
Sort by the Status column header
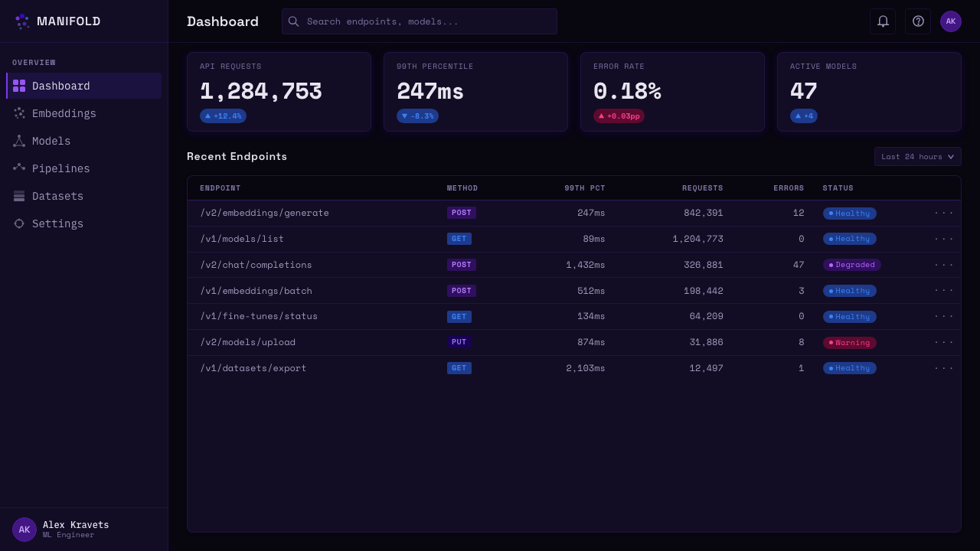point(838,188)
